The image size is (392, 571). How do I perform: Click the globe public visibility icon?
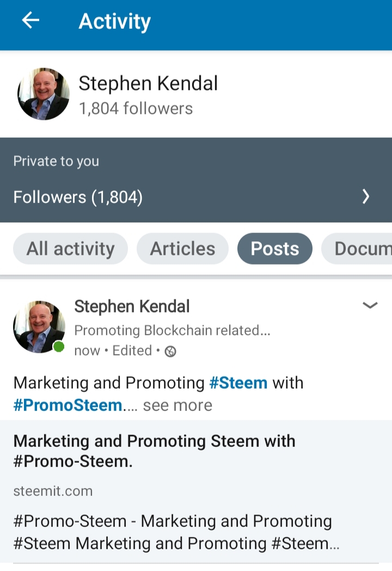point(170,352)
